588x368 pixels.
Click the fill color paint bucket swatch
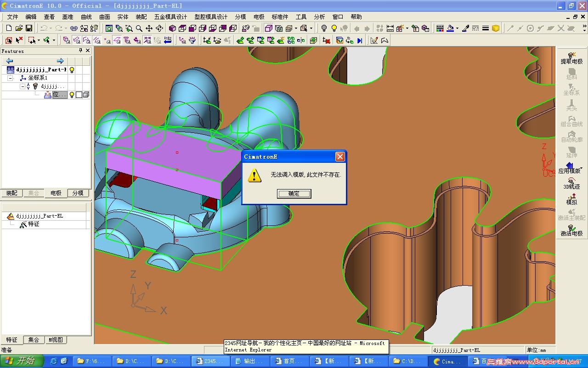(x=450, y=29)
